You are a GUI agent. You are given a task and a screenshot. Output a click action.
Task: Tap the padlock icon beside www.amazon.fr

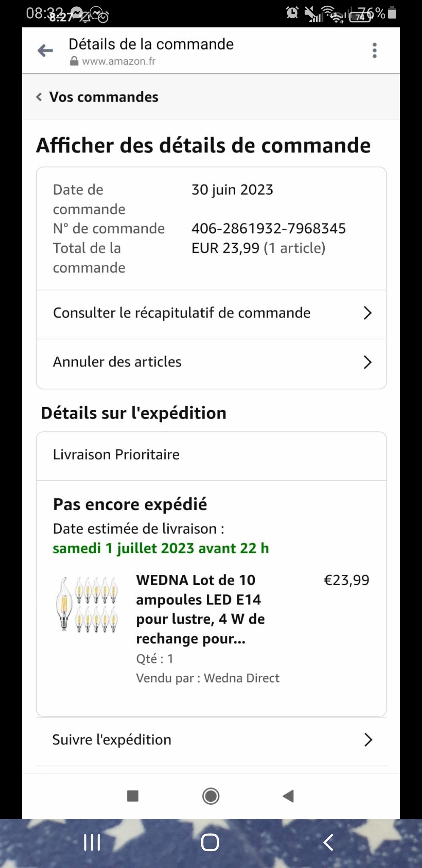click(74, 61)
